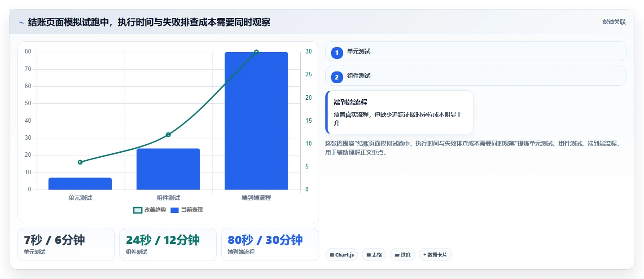Click the 组件测试 x-axis label

click(168, 198)
